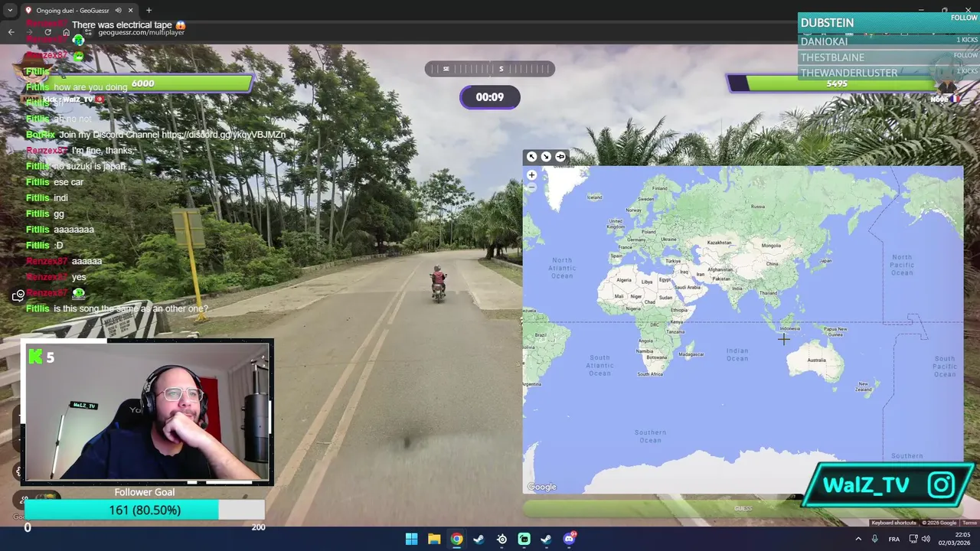Open the Discord invite link in chat
The width and height of the screenshot is (980, 551).
(224, 135)
